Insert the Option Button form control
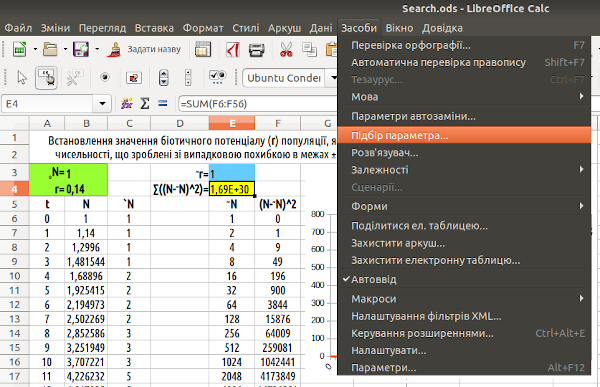Screen dimensions: 600x387 pos(105,78)
